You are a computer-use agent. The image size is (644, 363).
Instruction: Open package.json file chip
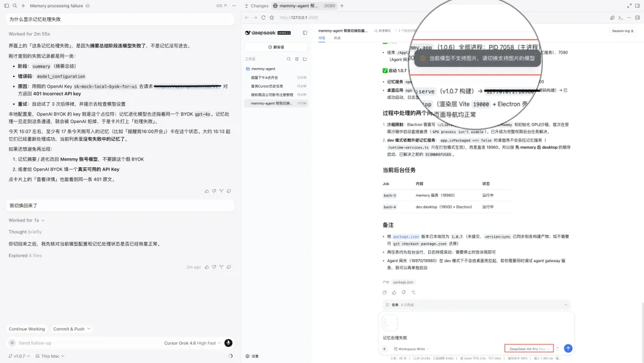pos(403,282)
